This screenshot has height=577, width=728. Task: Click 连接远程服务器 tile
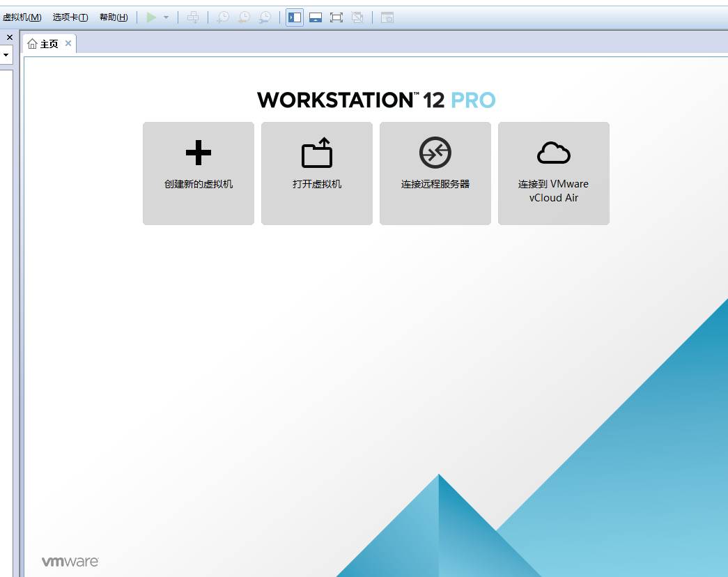[x=435, y=174]
